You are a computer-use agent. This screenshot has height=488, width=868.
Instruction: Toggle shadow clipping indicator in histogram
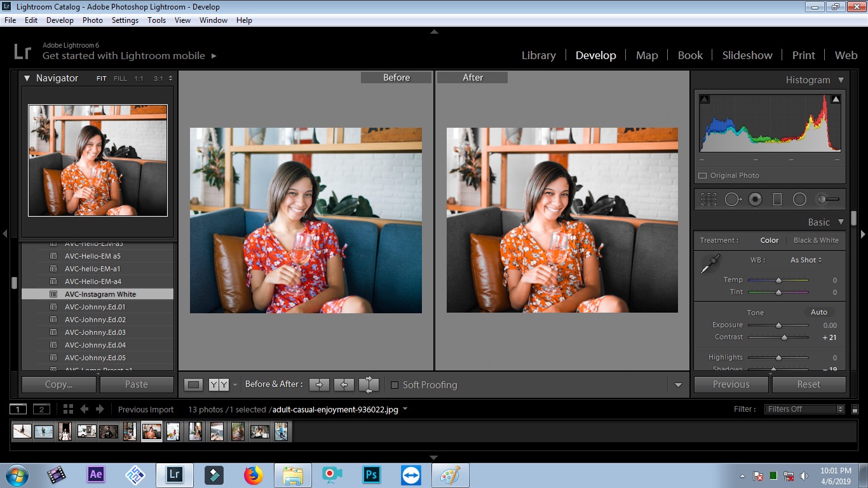pyautogui.click(x=704, y=99)
